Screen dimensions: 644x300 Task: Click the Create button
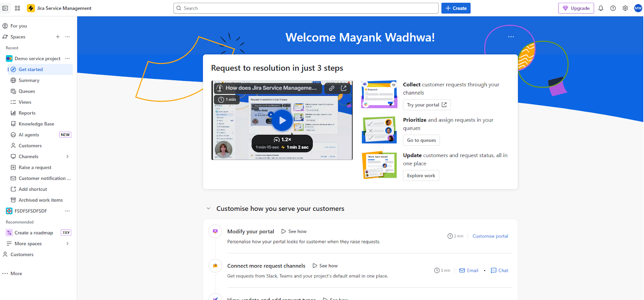pyautogui.click(x=456, y=8)
